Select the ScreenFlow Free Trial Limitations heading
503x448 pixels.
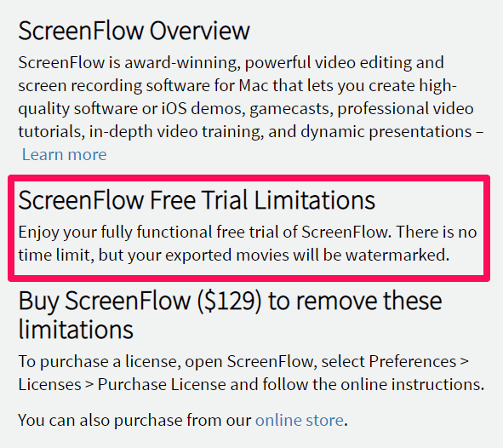point(197,200)
